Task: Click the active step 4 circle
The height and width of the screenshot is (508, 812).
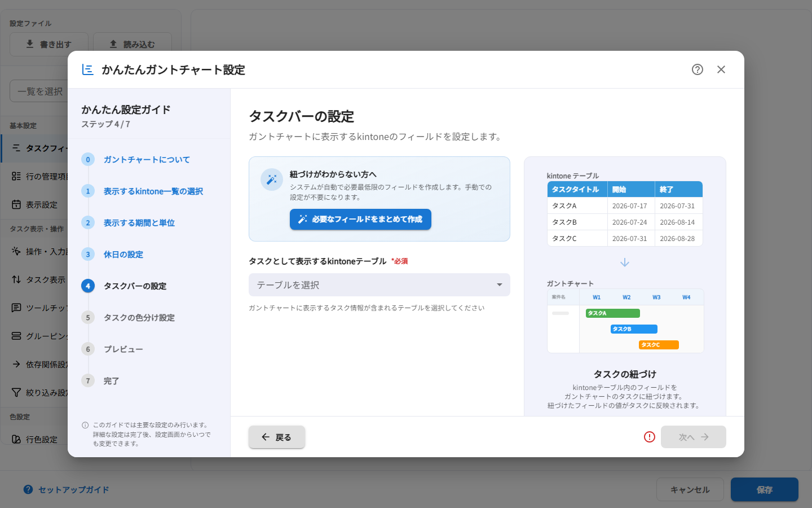Action: [88, 286]
